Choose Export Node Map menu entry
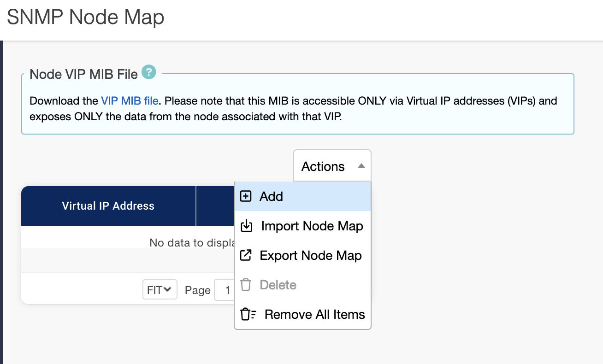Screen dimensions: 603x364 [x=310, y=256]
